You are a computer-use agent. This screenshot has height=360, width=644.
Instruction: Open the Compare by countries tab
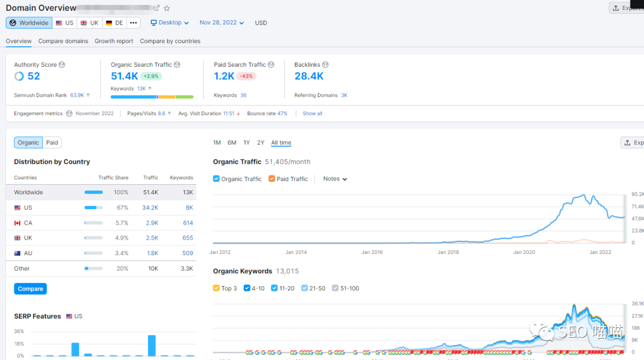170,41
